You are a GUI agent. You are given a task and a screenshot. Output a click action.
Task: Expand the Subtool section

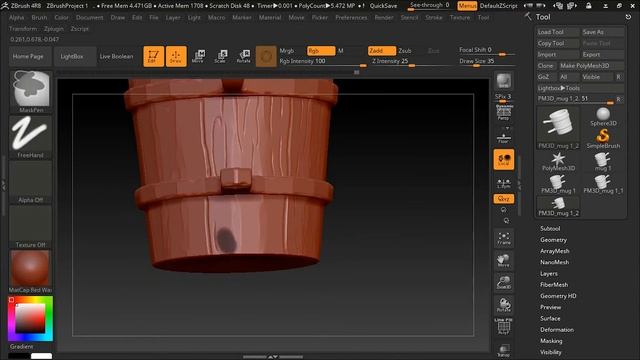(x=550, y=229)
